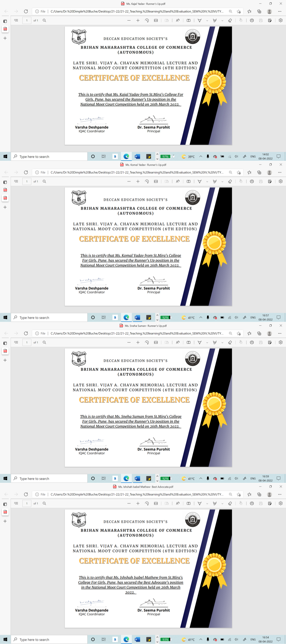Open tab actions menu in Kajal Yadav window
The width and height of the screenshot is (286, 644).
click(x=5, y=21)
